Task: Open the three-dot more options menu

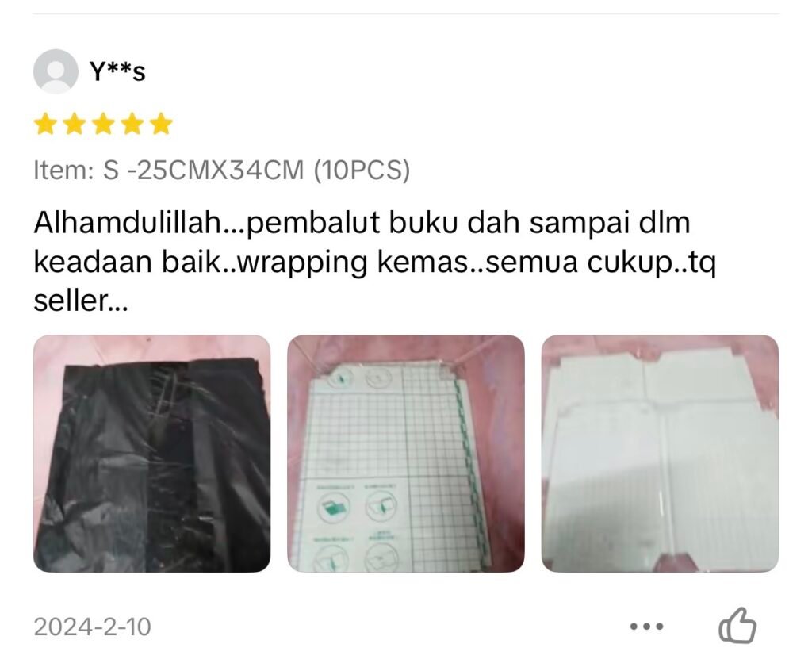Action: (x=646, y=627)
